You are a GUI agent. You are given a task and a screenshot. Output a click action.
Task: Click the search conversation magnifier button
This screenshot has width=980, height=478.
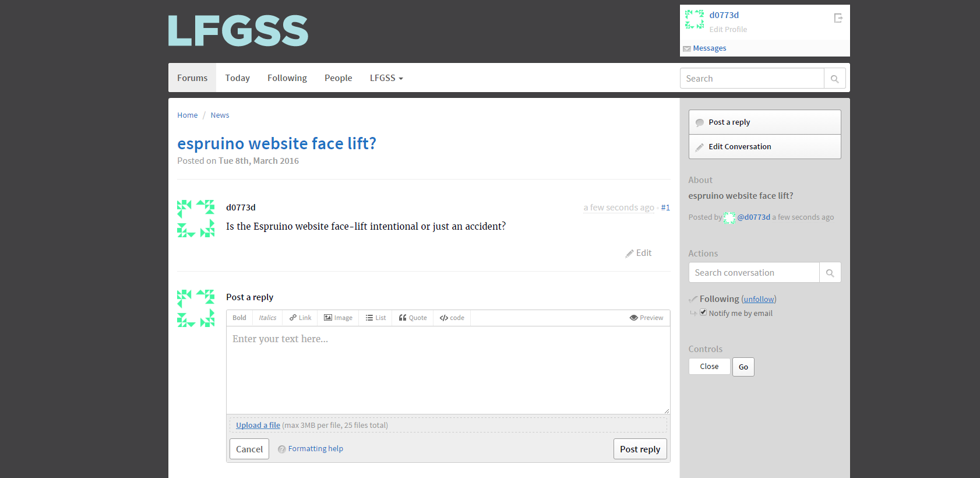point(830,273)
